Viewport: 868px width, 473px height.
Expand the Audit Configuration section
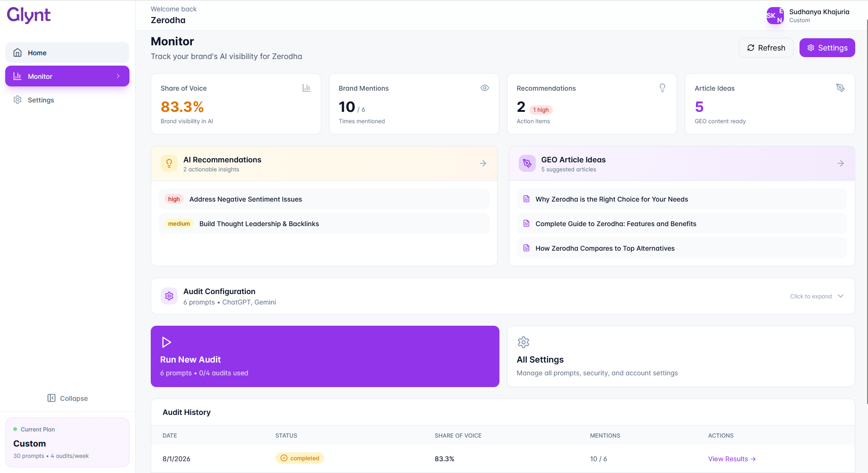816,296
